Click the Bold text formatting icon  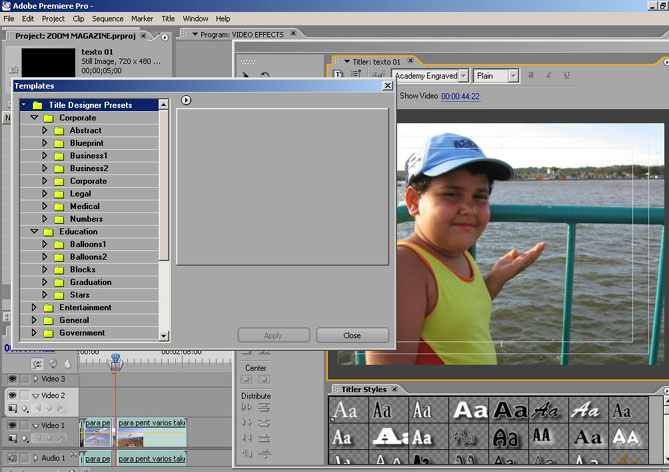[531, 76]
